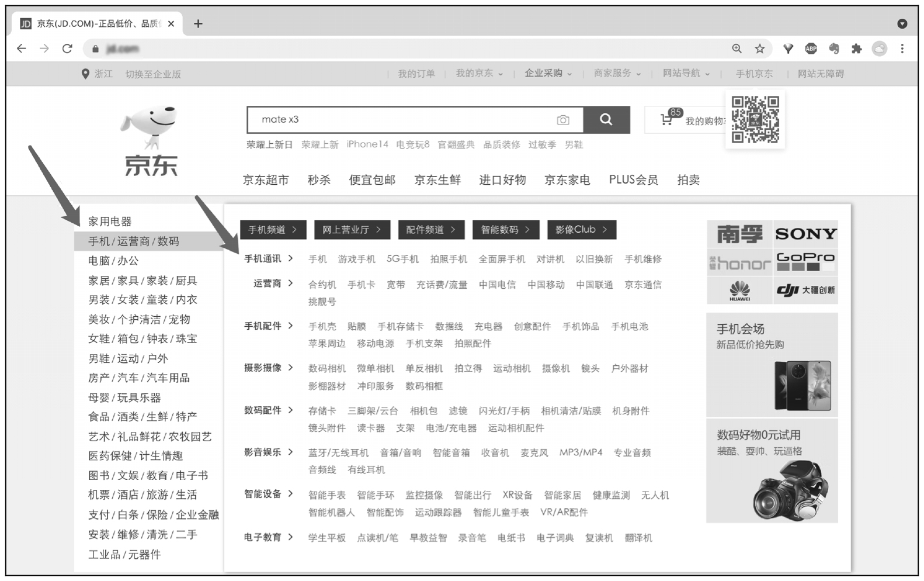Click 切换至企业版 link
924x581 pixels.
(x=153, y=74)
